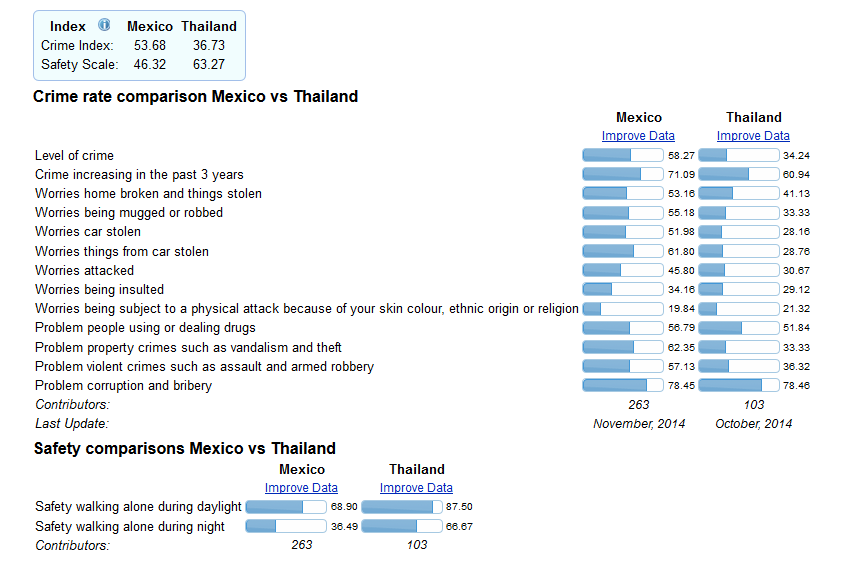Click the Crime rate comparison Mexico vs Thailand heading
This screenshot has width=845, height=579.
(195, 97)
